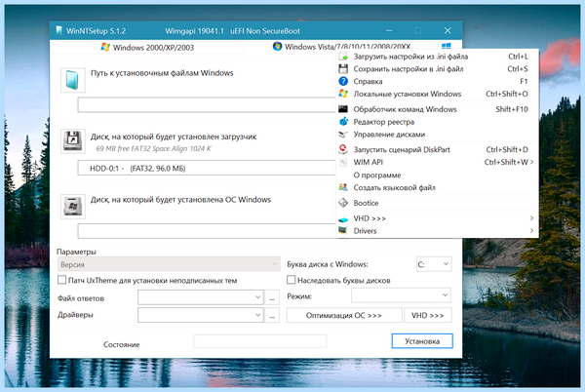Viewport: 585px width, 392px height.
Task: Click the Windows XP flag tab icon
Action: pyautogui.click(x=105, y=47)
